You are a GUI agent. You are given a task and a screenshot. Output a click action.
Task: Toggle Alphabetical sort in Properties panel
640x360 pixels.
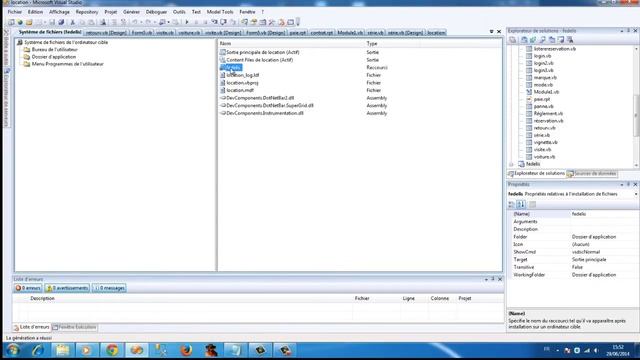click(x=521, y=204)
